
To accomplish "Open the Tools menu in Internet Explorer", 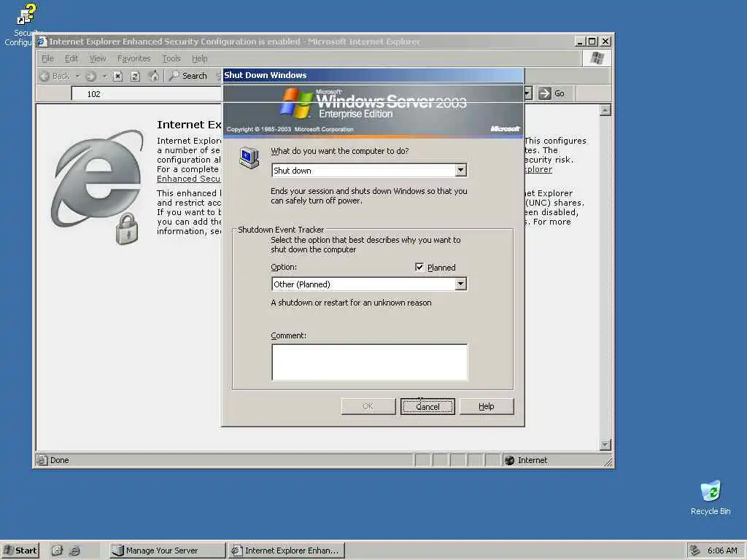I will [171, 58].
